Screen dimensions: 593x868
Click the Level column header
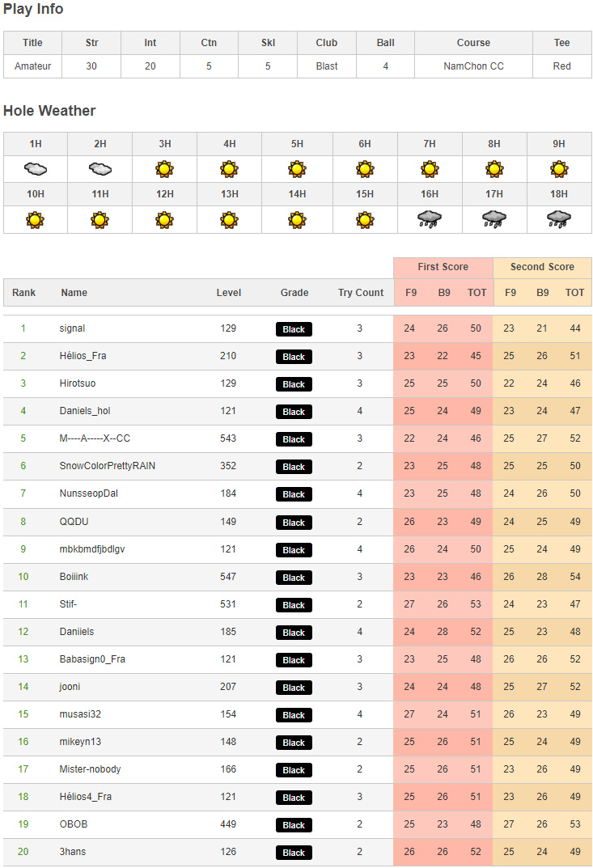[x=228, y=293]
